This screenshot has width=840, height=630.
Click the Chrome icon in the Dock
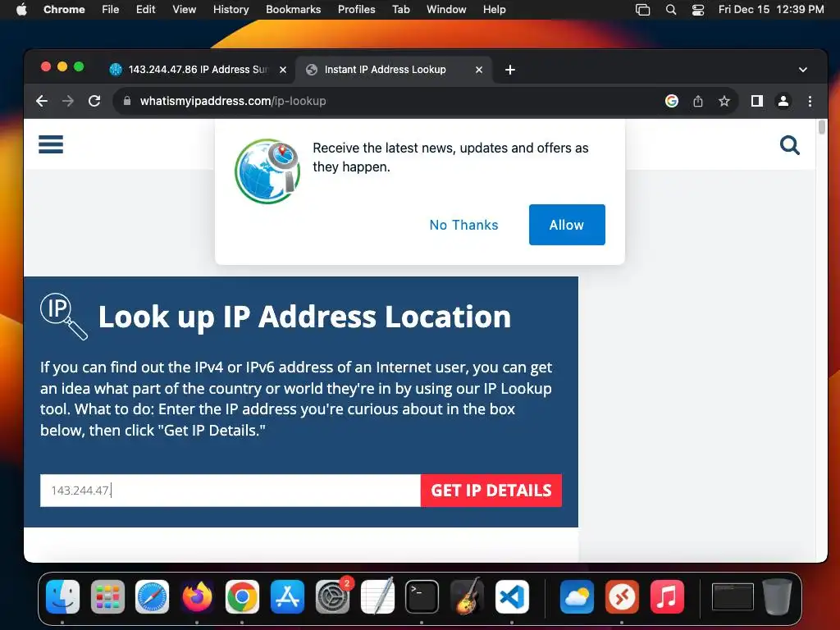click(242, 596)
